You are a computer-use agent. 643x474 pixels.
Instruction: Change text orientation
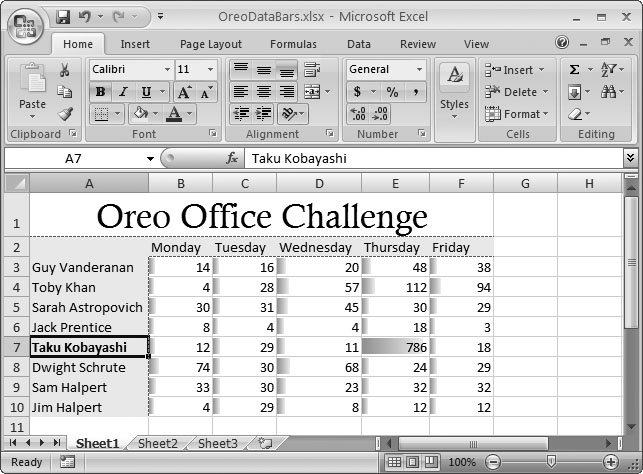click(x=289, y=114)
